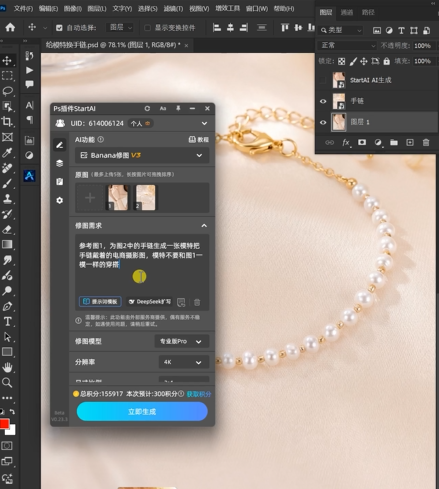
Task: Open the Banana修图 V3 function dropdown
Action: [142, 155]
